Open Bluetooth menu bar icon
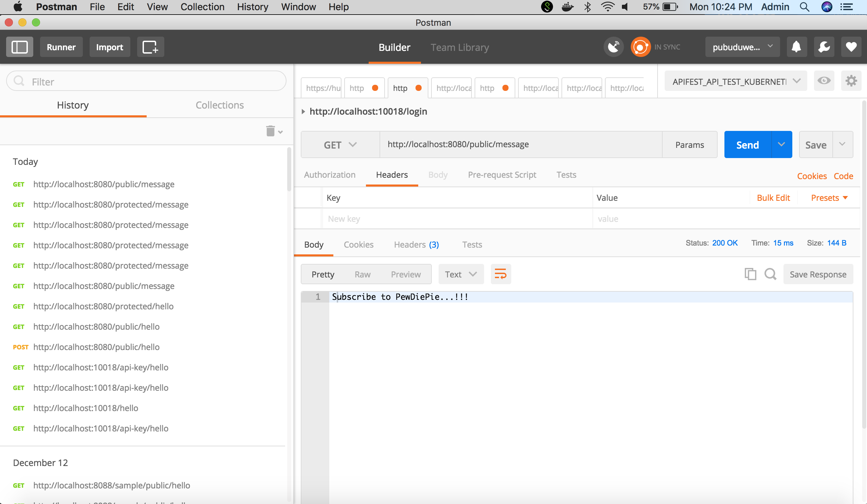867x504 pixels. [588, 7]
